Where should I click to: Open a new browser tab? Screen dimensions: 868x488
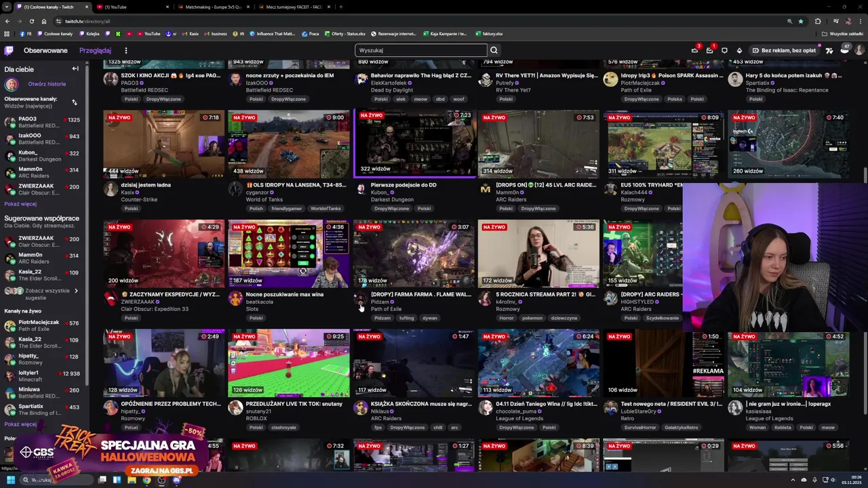tap(340, 7)
